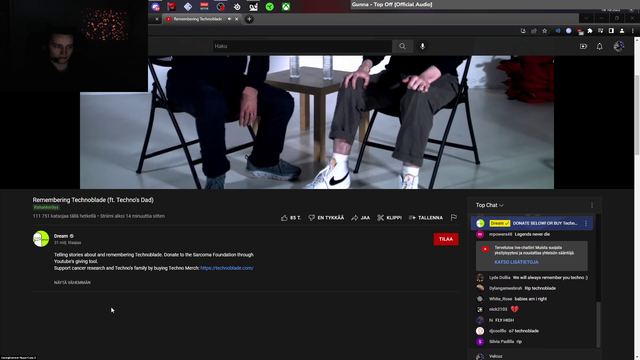This screenshot has width=640, height=360.
Task: Click the Dream channel avatar
Action: [41, 239]
